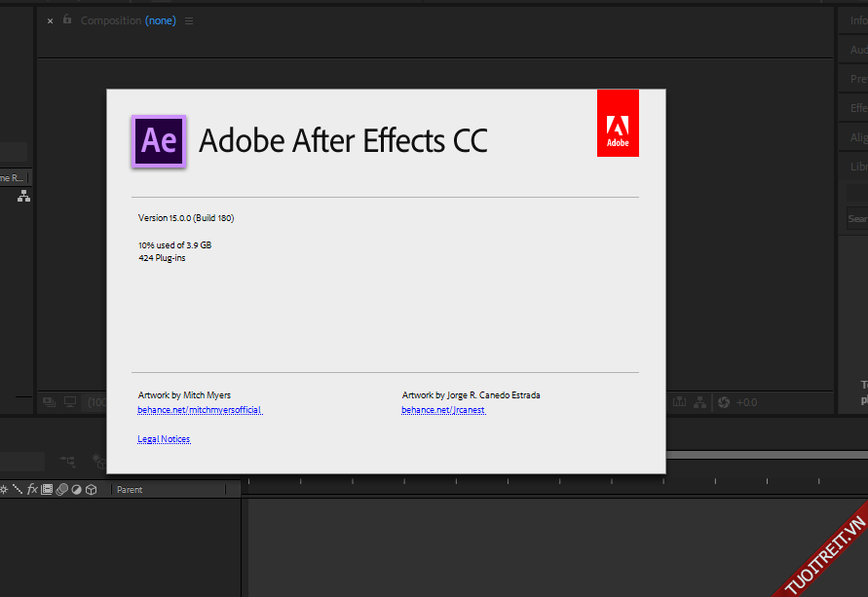Click the Reset Exposure aperture icon
Viewport: 868px width, 597px height.
coord(724,402)
